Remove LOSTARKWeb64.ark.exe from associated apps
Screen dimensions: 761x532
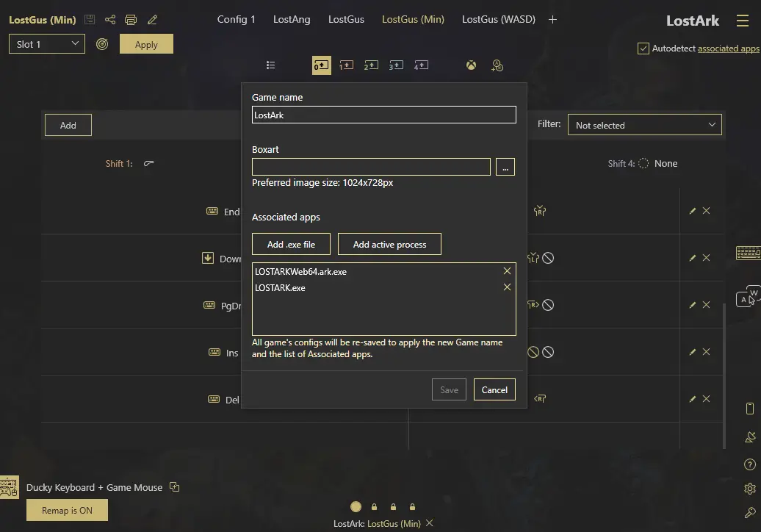click(507, 271)
